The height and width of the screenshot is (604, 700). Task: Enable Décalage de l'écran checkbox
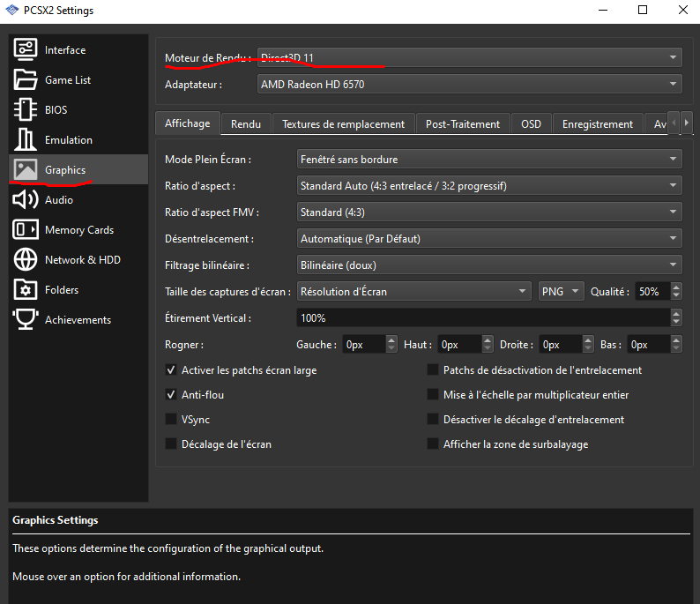click(170, 444)
